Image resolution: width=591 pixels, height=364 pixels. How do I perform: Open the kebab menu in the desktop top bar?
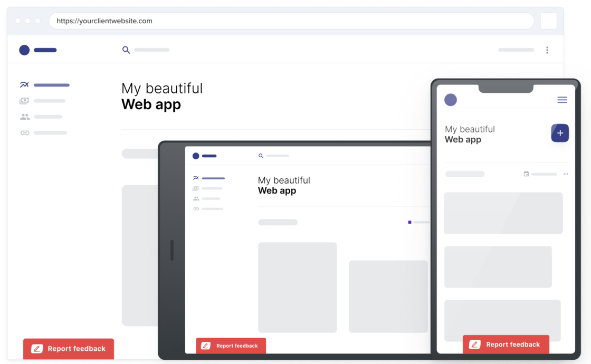pos(547,50)
